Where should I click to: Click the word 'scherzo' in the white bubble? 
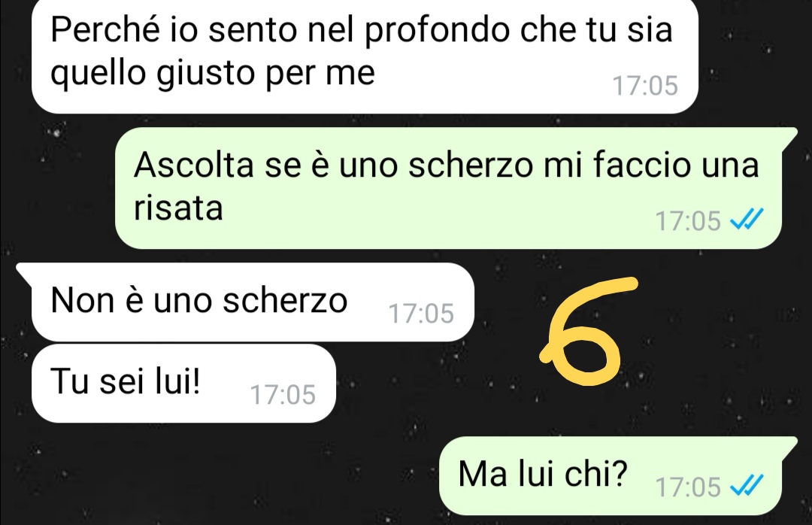click(285, 300)
